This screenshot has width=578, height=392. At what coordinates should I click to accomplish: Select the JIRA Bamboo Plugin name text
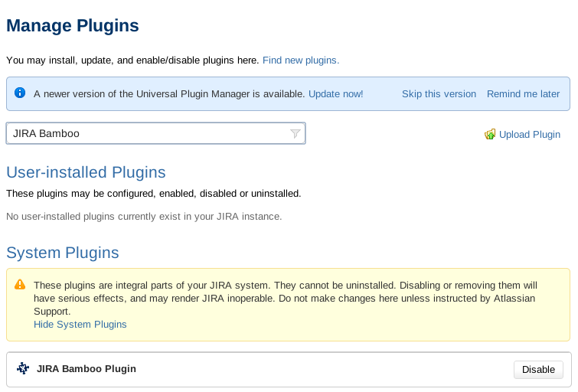click(87, 369)
